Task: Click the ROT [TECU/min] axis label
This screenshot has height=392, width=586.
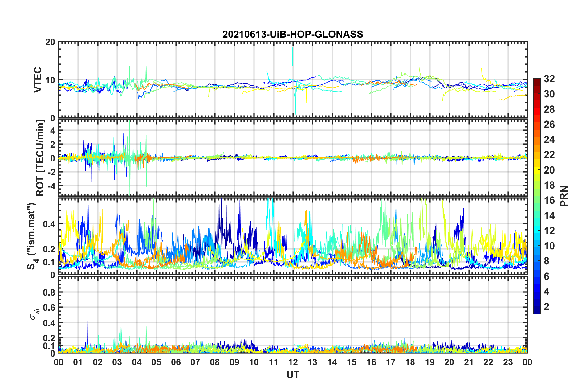Action: click(40, 158)
